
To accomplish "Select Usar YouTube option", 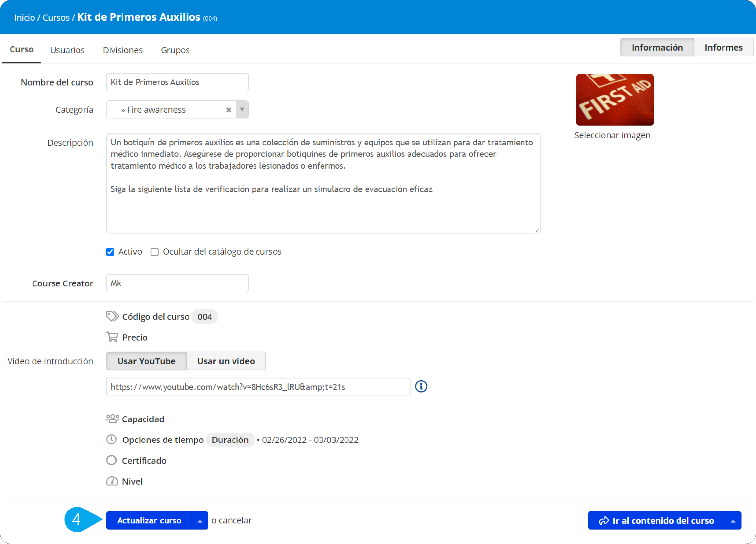I will click(146, 361).
